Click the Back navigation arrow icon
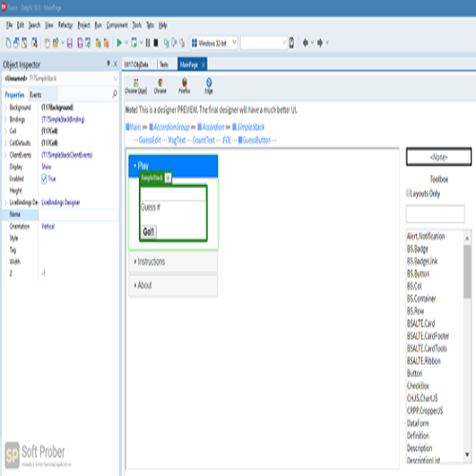 306,43
